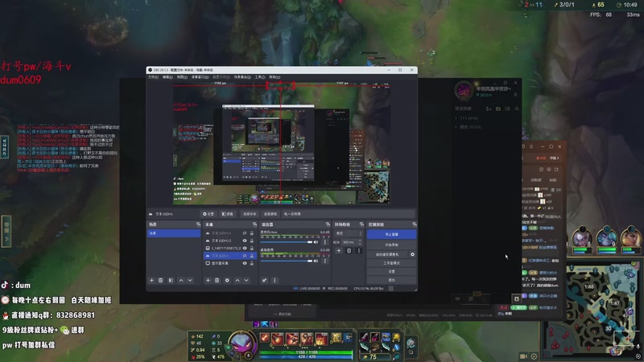This screenshot has height=362, width=644.
Task: Toggle the lock on the 显示器采集 source
Action: (252, 263)
